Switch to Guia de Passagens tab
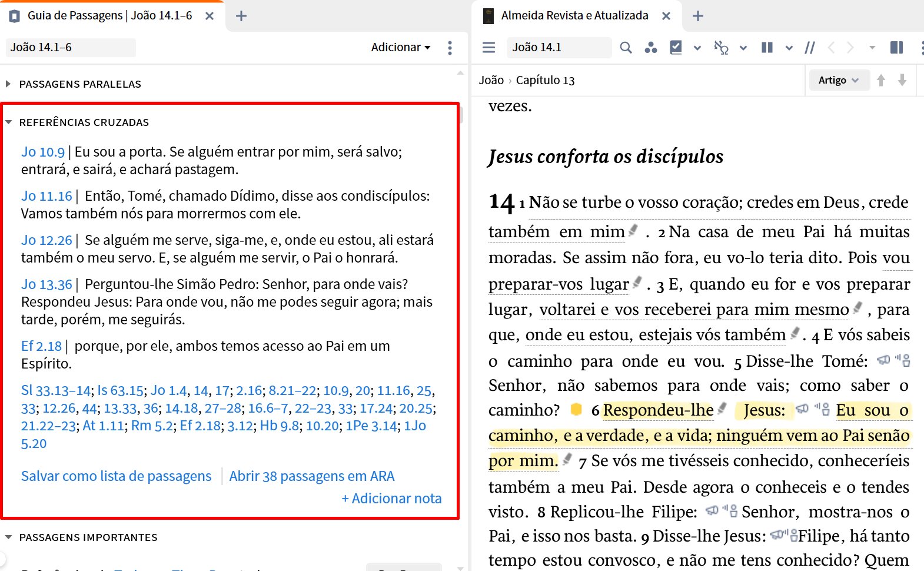 coord(109,16)
